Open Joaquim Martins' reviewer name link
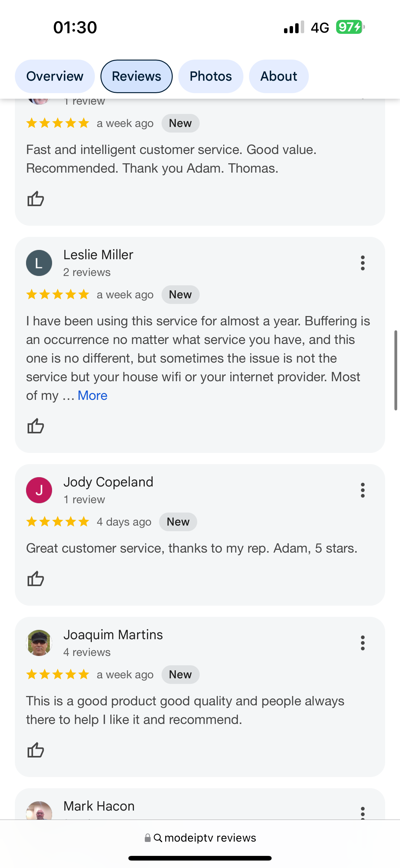The width and height of the screenshot is (400, 868). [x=113, y=635]
